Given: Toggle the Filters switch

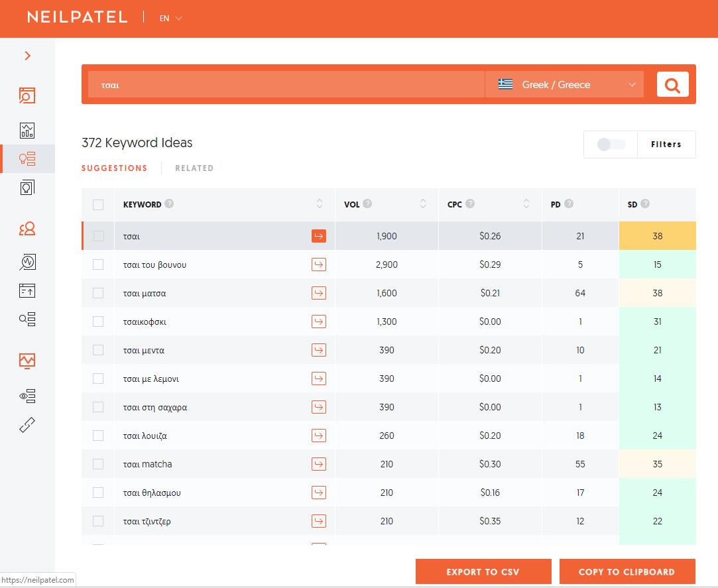Looking at the screenshot, I should (x=611, y=145).
